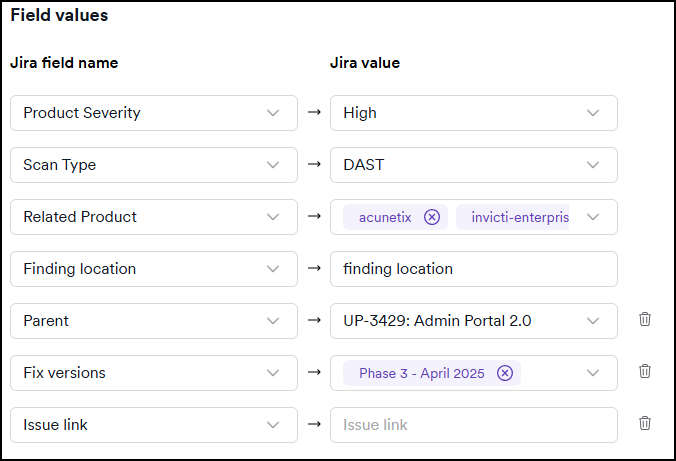Open the DAST value dropdown
This screenshot has width=676, height=461.
474,165
